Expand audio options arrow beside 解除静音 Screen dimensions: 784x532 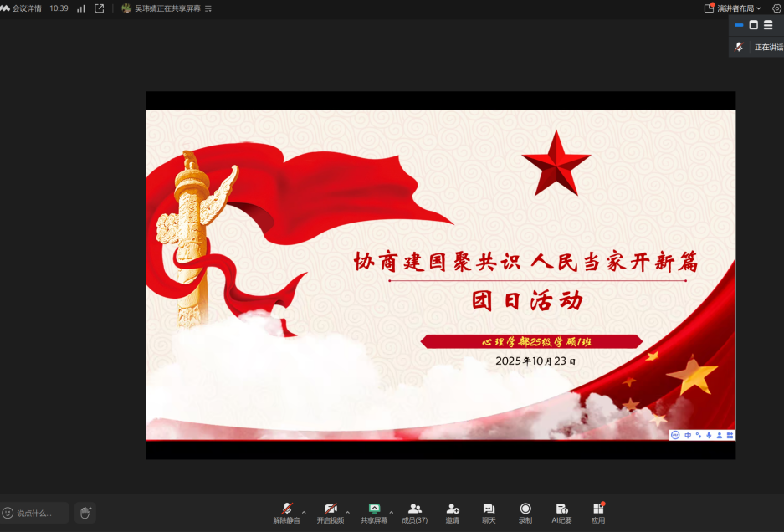pos(304,512)
